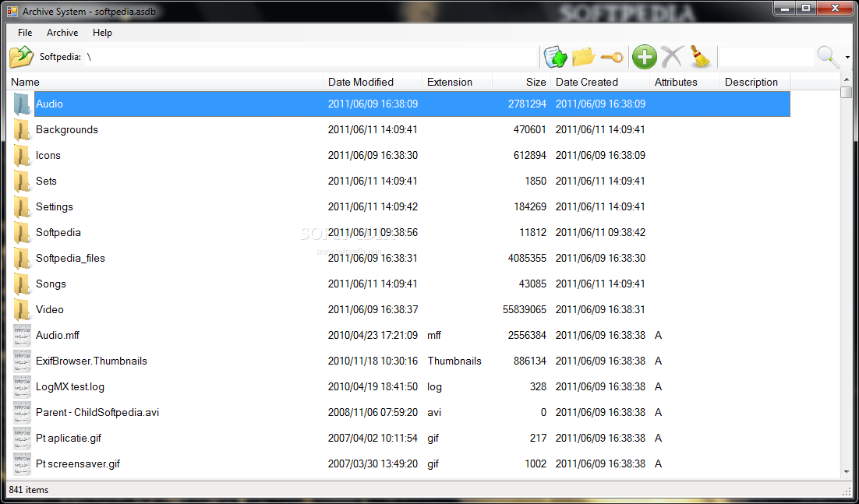
Task: Select the Video folder name
Action: pos(50,310)
